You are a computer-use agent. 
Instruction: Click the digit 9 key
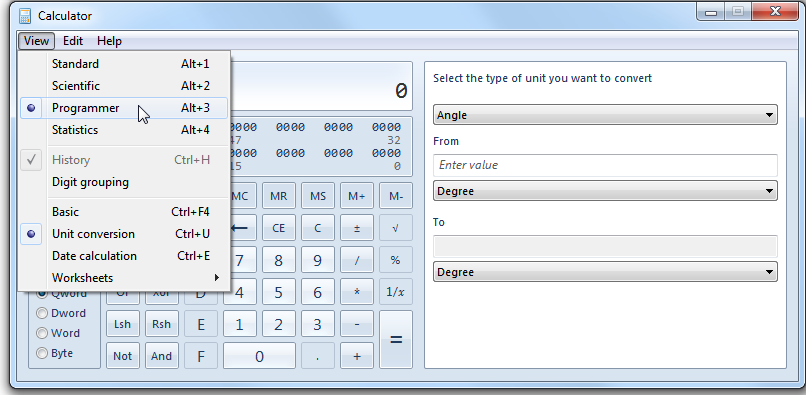(x=318, y=260)
